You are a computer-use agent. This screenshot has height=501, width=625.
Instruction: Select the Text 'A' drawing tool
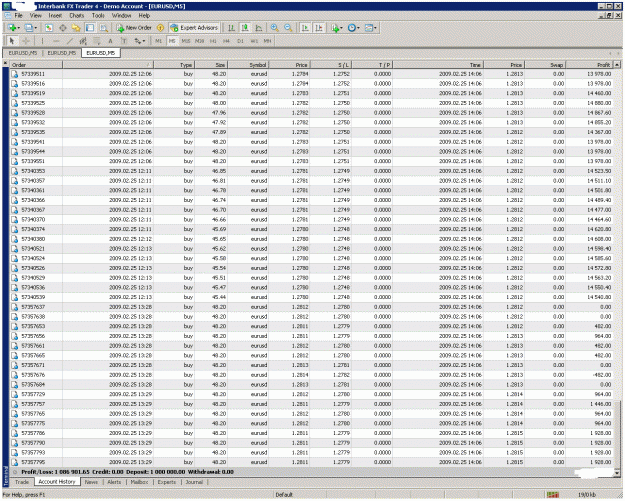tap(110, 41)
